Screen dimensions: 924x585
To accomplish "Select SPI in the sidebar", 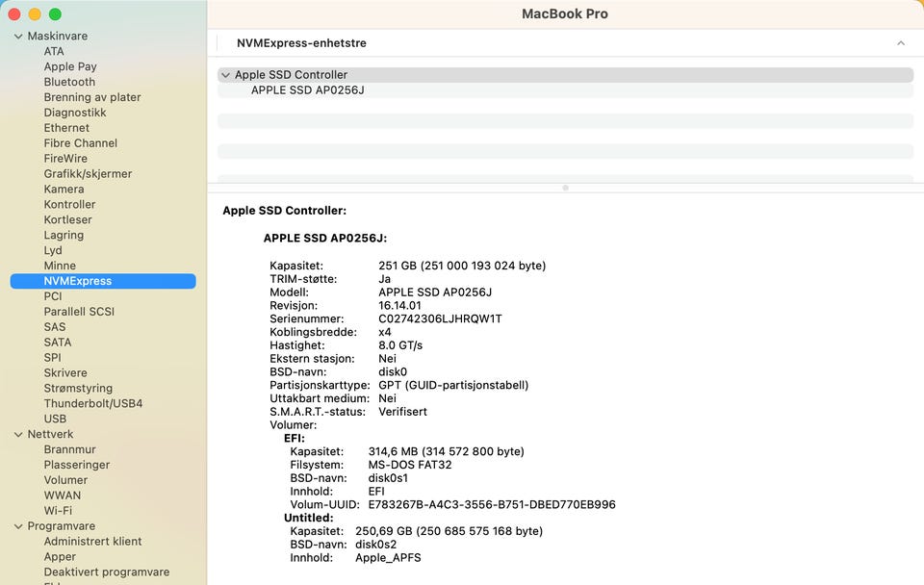I will [52, 358].
